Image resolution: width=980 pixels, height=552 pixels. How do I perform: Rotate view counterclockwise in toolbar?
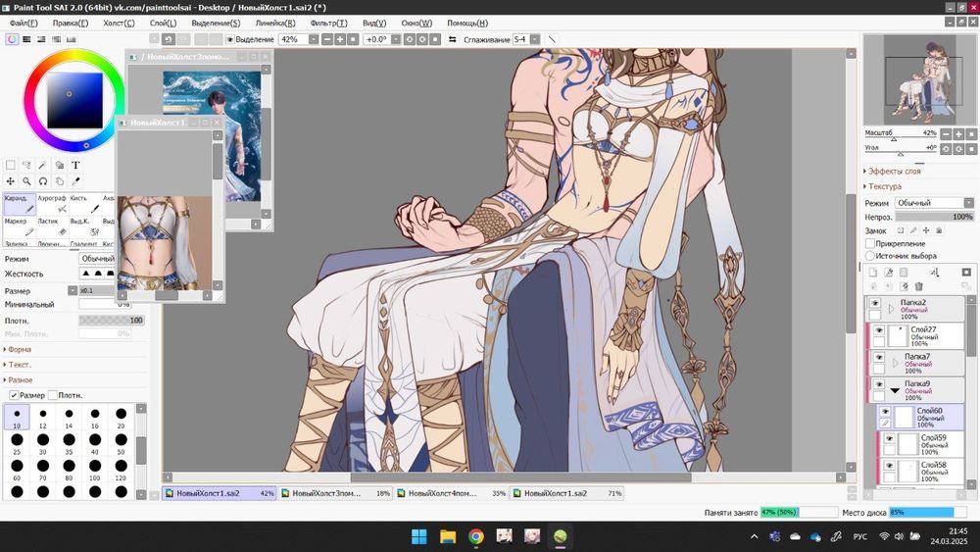(x=410, y=39)
